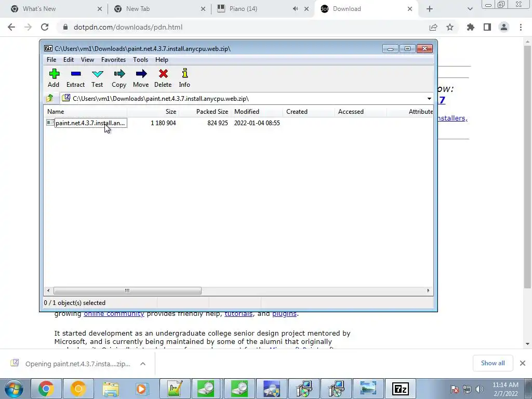Image resolution: width=532 pixels, height=399 pixels.
Task: Open the Tools menu
Action: [140, 60]
